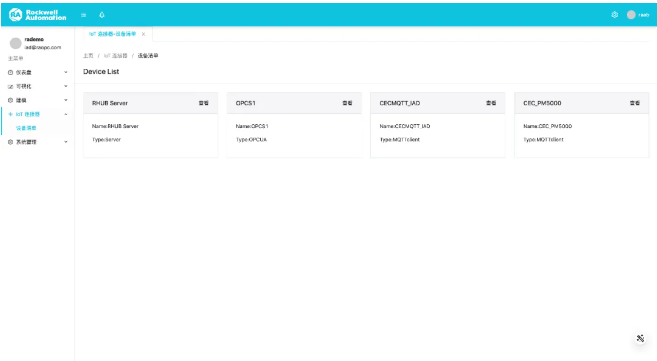This screenshot has height=361, width=657.
Task: Toggle the hamburger sidebar menu icon
Action: [83, 15]
